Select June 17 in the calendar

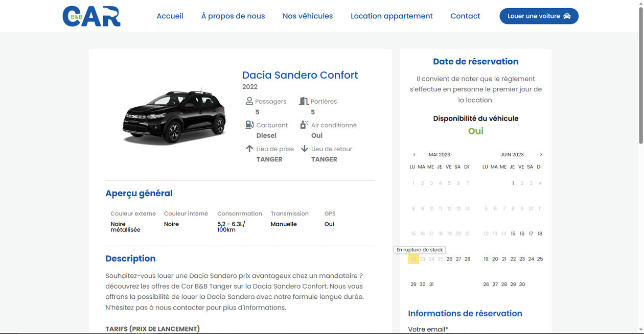coord(531,234)
